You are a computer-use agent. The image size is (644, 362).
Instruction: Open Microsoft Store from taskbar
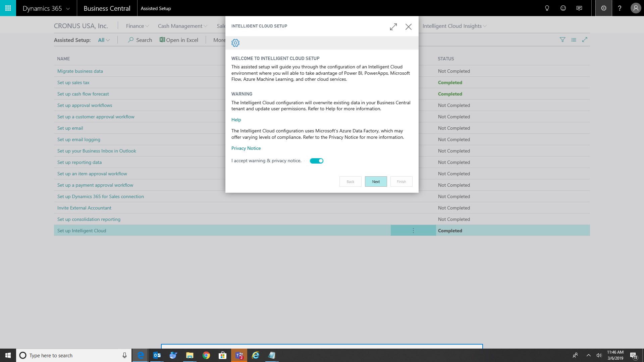pos(223,355)
